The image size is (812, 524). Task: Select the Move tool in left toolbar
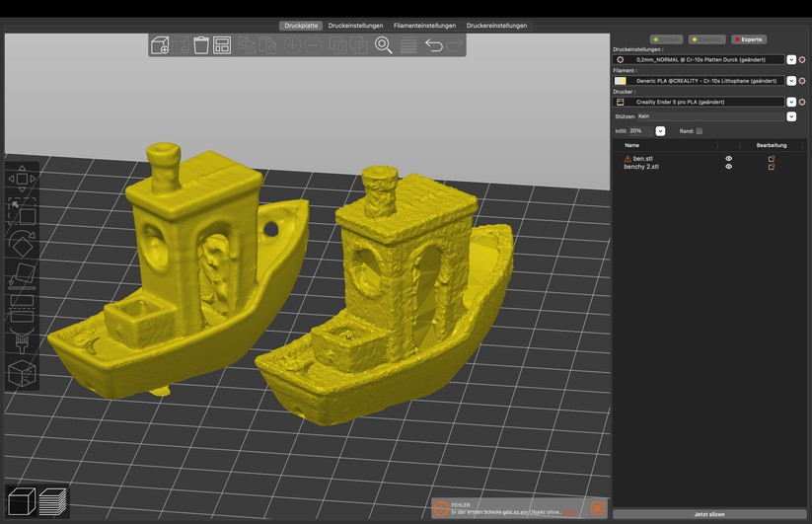coord(22,180)
